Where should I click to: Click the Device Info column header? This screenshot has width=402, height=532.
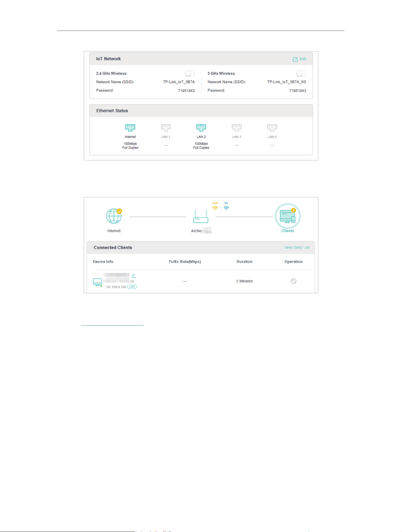[x=103, y=262]
